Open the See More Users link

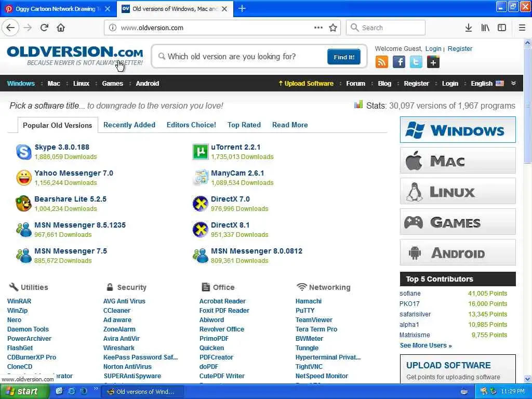point(426,345)
